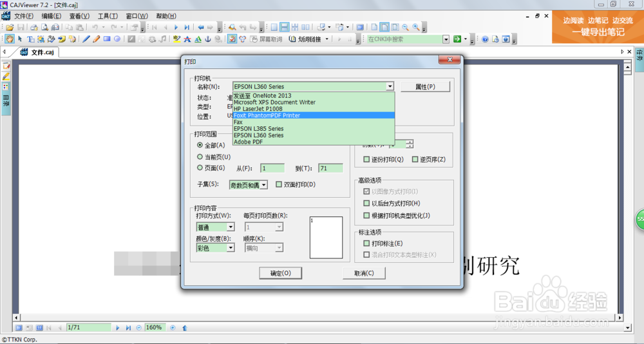644x344 pixels.
Task: Open the 颜色/灰度(B) dropdown
Action: (231, 248)
